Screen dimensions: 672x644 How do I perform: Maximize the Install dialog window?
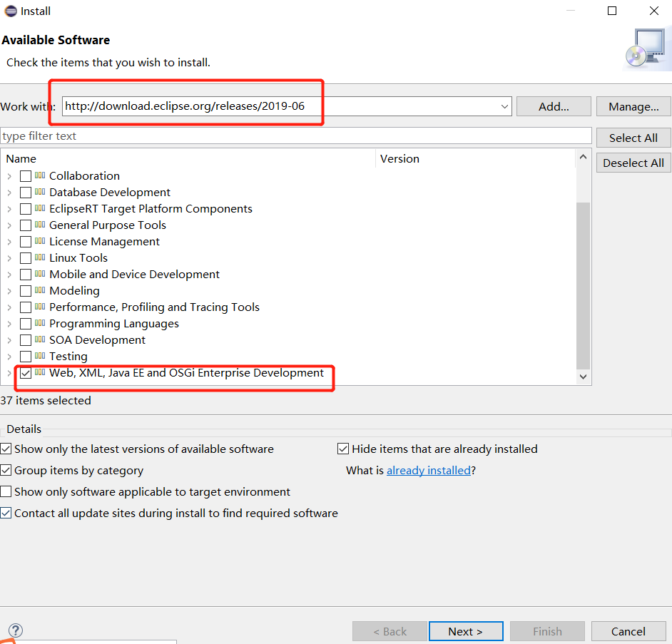tap(612, 11)
